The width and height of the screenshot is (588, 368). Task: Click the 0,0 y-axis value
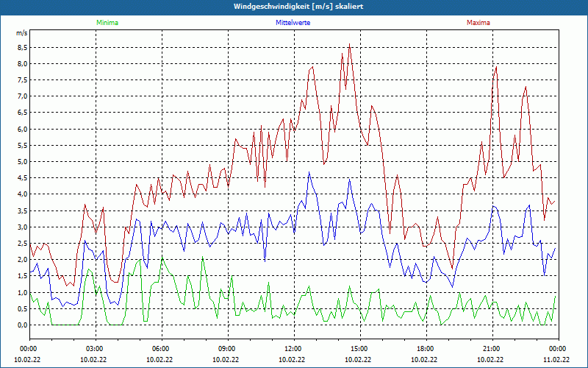pyautogui.click(x=23, y=325)
